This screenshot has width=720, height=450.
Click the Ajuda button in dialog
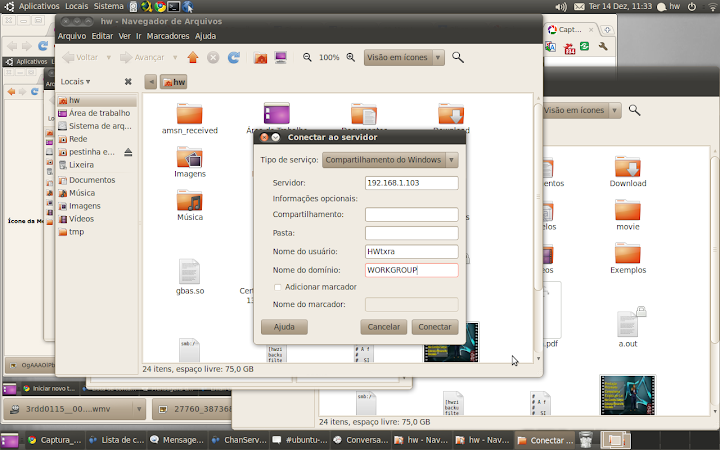point(284,327)
